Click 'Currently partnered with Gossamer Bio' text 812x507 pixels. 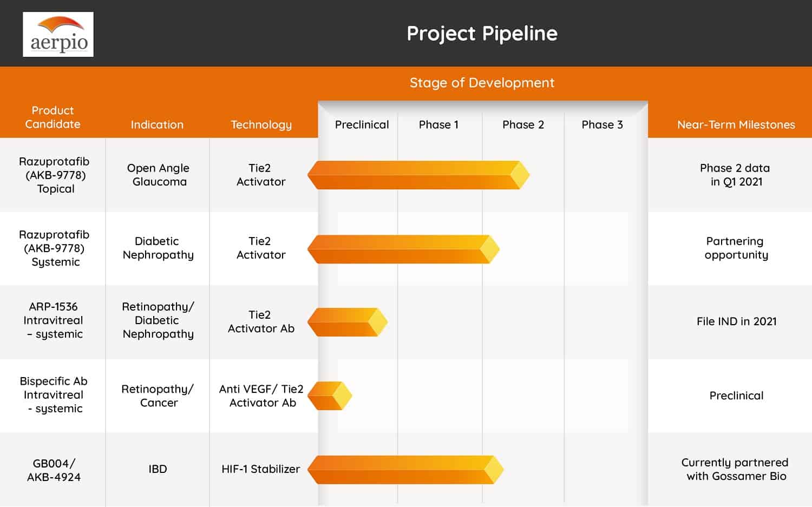tap(735, 469)
